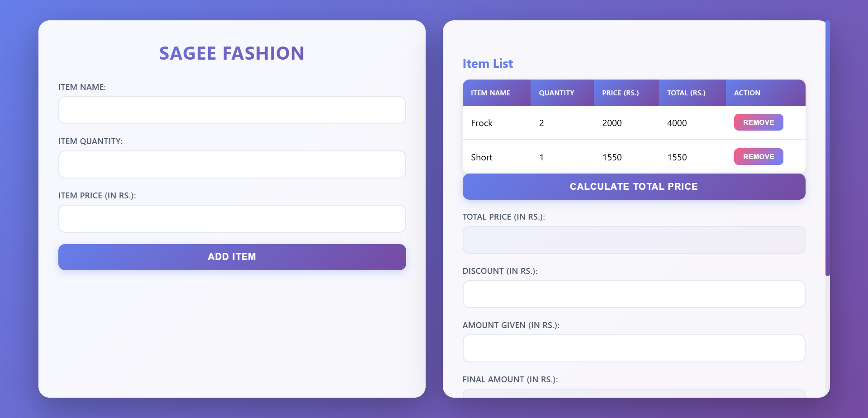
Task: Click the ADD ITEM button
Action: [x=232, y=257]
